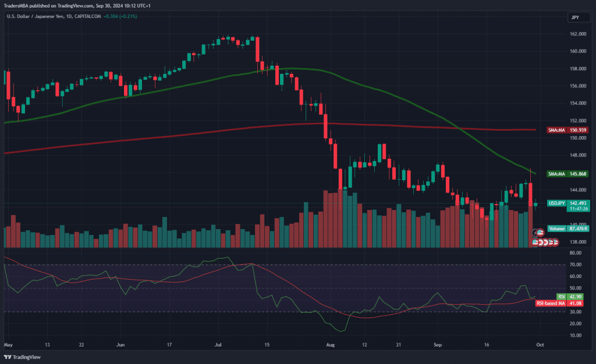This screenshot has height=364, width=596.
Task: Click the leftmost flag in lower event row
Action: [x=536, y=241]
